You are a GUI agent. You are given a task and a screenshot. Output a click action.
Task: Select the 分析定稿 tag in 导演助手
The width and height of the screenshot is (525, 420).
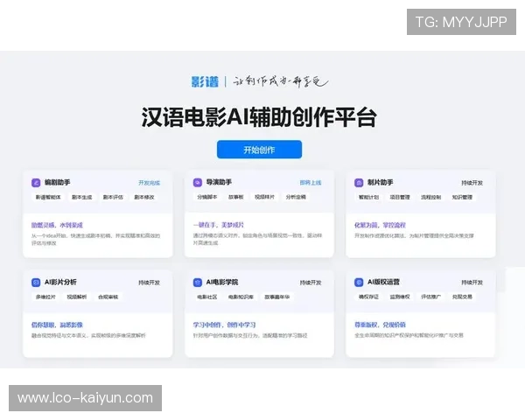pos(296,197)
